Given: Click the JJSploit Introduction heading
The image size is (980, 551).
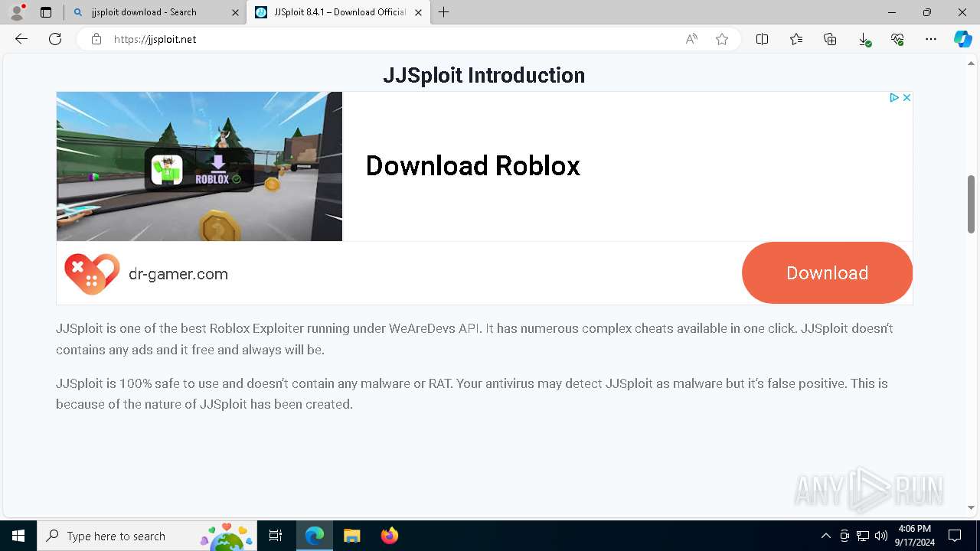Looking at the screenshot, I should tap(484, 75).
